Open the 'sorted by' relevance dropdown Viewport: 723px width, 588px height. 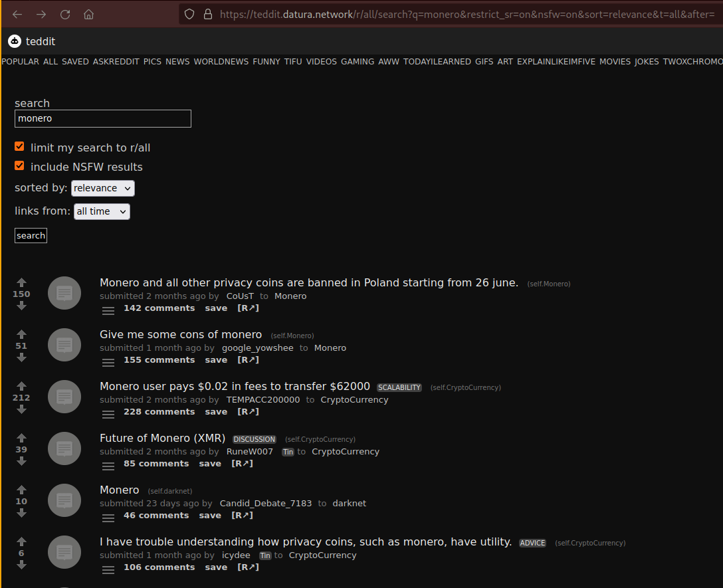[103, 188]
